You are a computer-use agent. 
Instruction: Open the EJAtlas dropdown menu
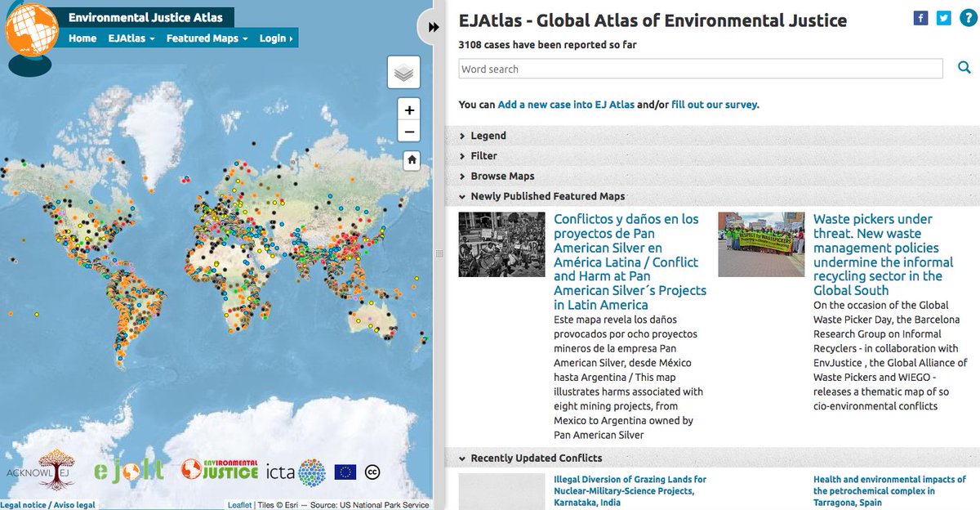point(131,38)
